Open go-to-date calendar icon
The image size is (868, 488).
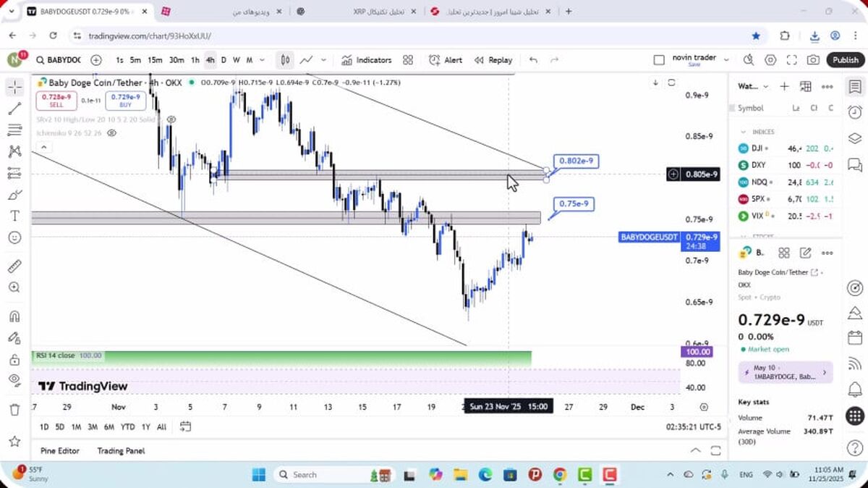point(185,426)
